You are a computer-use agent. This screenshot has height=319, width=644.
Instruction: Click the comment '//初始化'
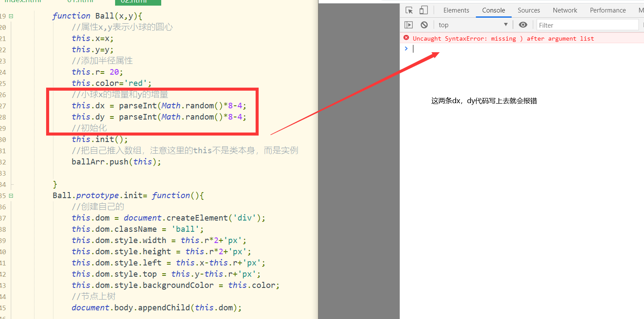pos(89,128)
